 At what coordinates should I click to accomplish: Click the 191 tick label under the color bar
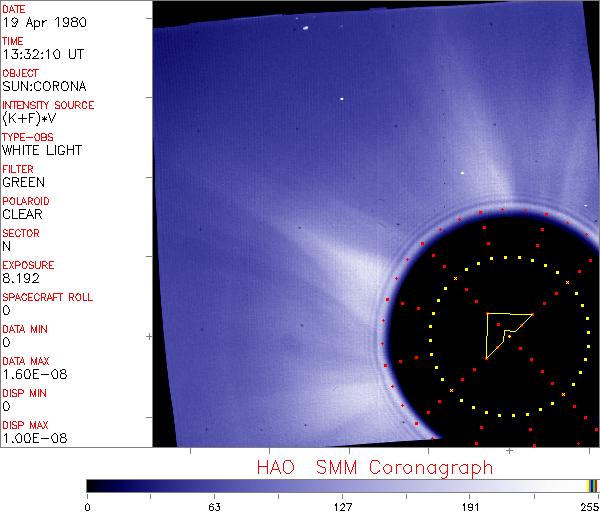click(x=470, y=505)
